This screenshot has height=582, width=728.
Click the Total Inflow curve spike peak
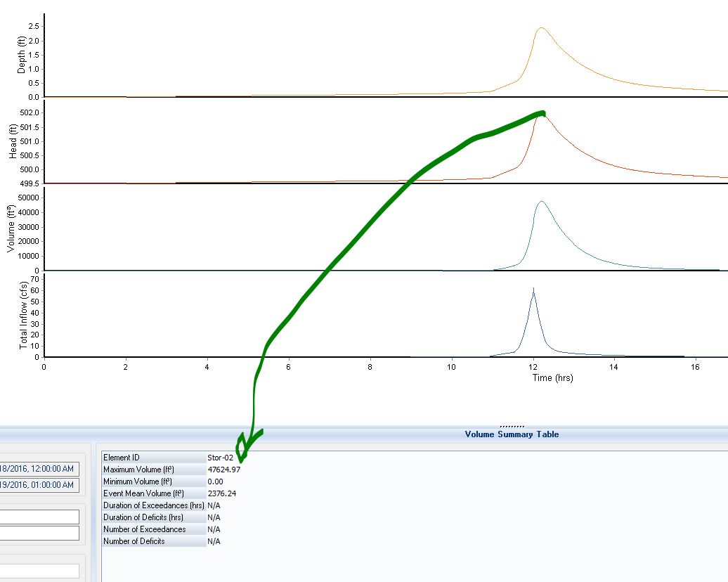click(x=533, y=289)
